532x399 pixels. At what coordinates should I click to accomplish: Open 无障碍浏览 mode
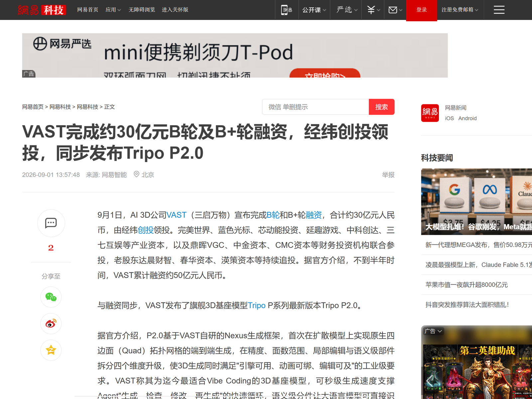[x=142, y=10]
